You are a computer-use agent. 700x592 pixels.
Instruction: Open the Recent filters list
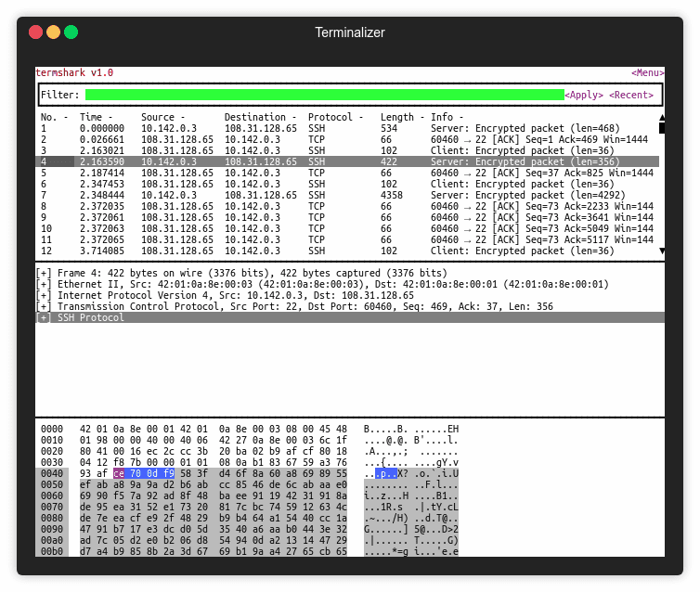631,95
